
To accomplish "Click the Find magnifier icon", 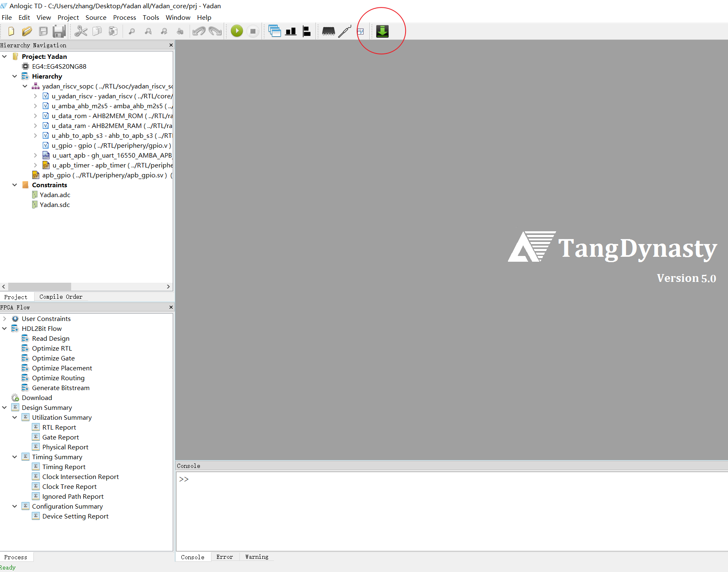I will pos(132,31).
